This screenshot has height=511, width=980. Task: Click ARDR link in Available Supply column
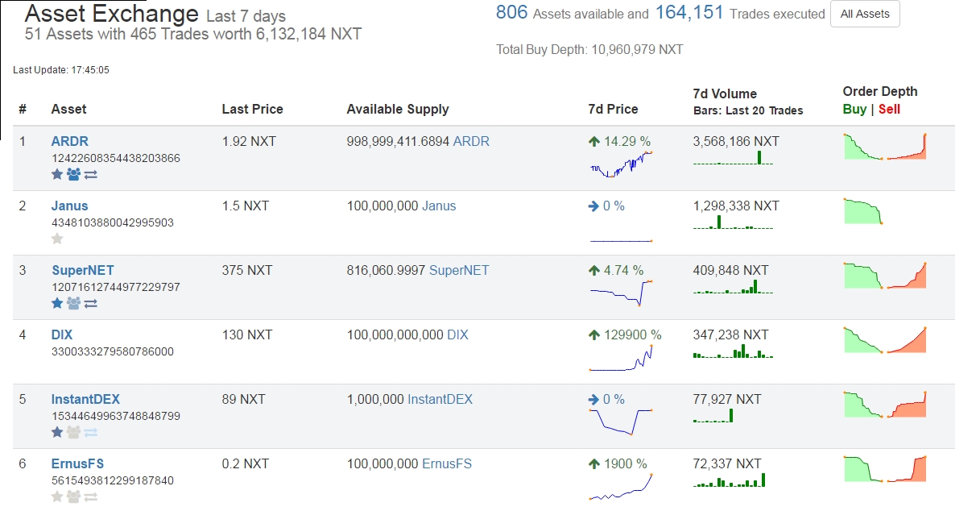tap(471, 141)
